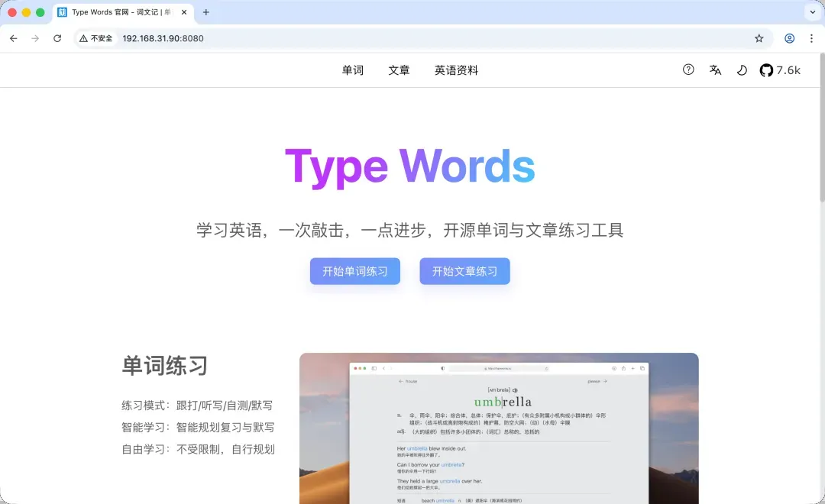
Task: Bookmark page with the star icon
Action: coord(759,38)
